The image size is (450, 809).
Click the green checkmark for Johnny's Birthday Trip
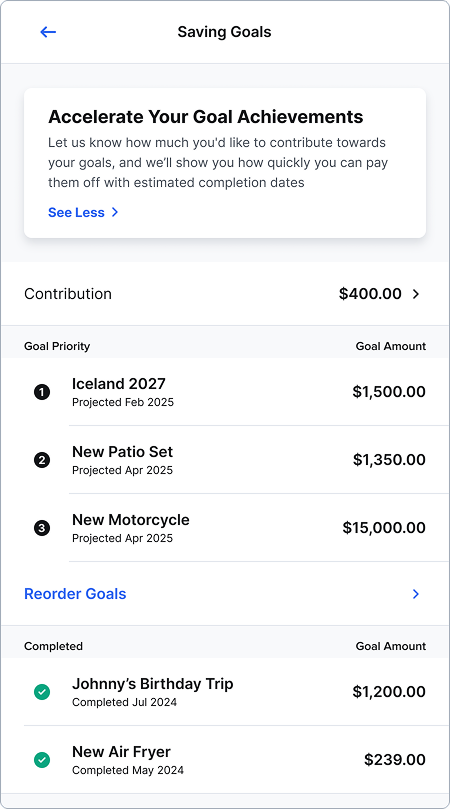point(42,692)
